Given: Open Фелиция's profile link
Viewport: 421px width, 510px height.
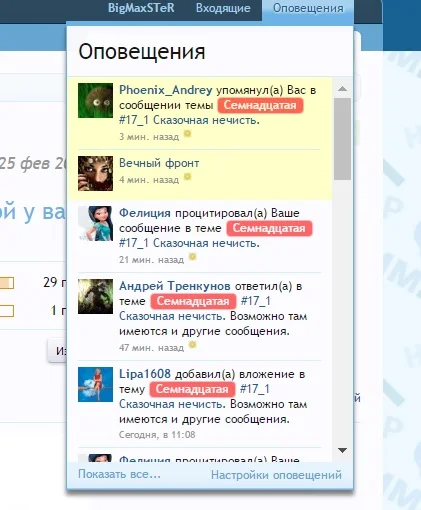Looking at the screenshot, I should point(145,213).
